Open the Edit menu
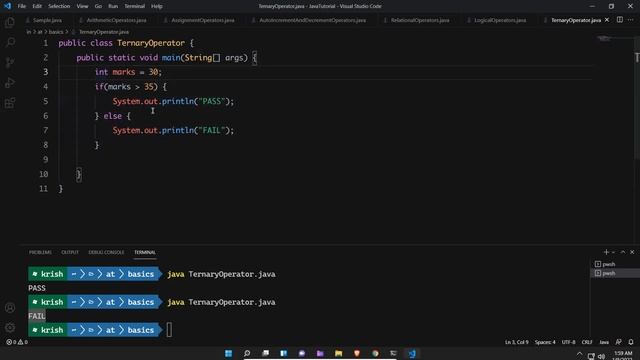640x360 pixels. click(37, 6)
